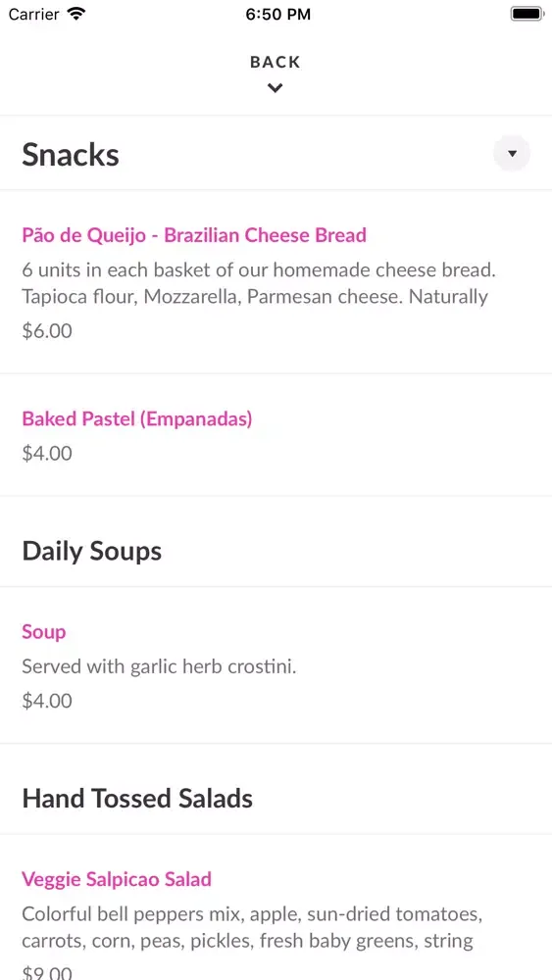Select Baked Pastel (Empanadas) item
The height and width of the screenshot is (980, 552).
137,418
